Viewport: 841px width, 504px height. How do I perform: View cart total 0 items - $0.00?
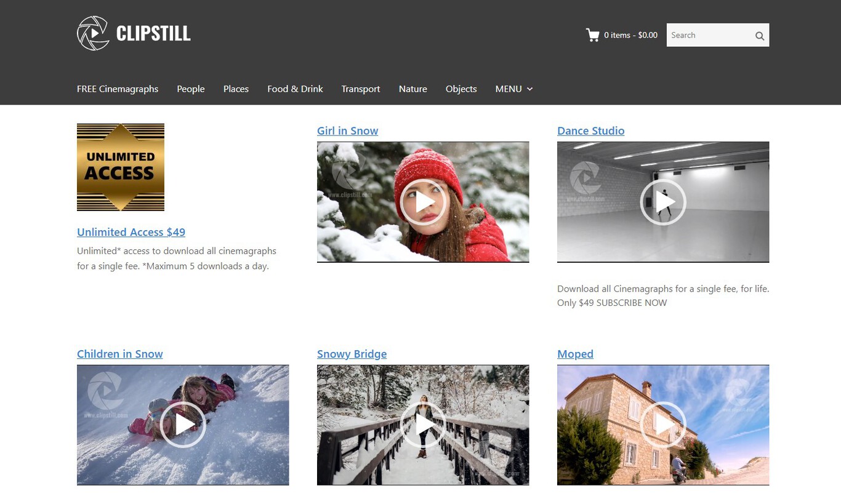pyautogui.click(x=630, y=35)
